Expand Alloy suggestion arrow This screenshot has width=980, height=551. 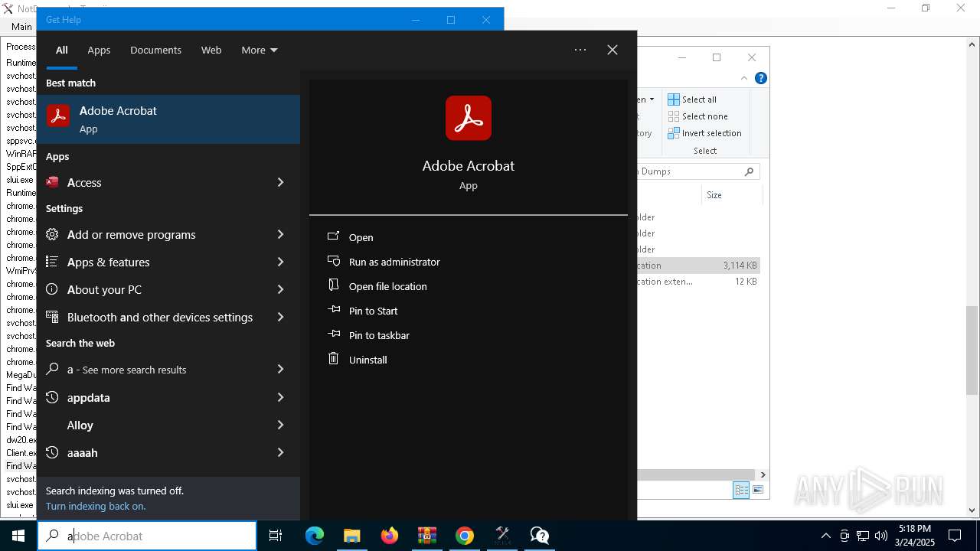pos(280,425)
